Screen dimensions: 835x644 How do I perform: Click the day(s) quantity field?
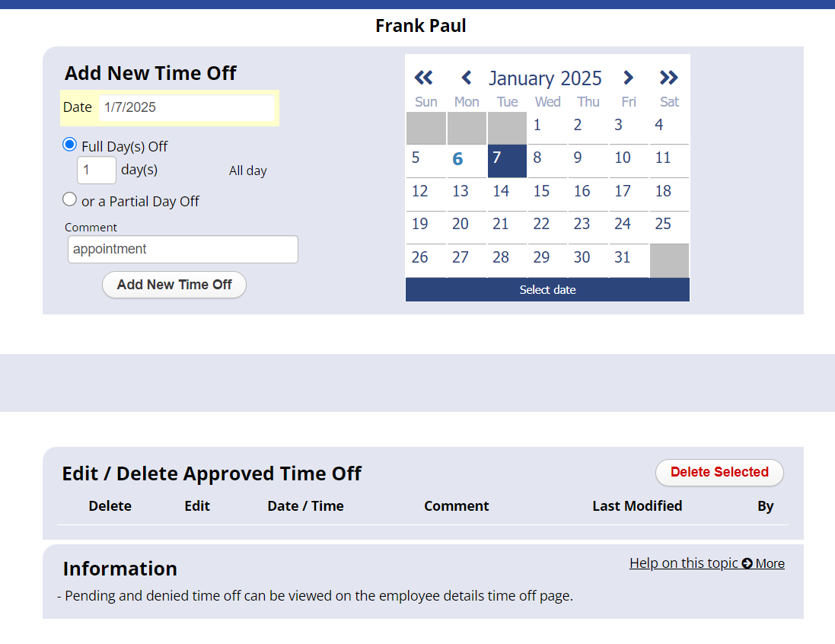point(97,170)
